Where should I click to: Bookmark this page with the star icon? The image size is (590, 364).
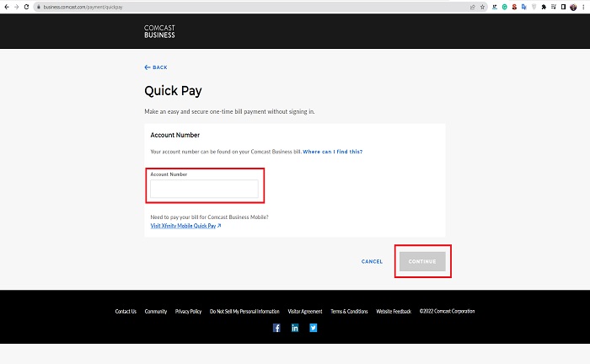point(482,7)
